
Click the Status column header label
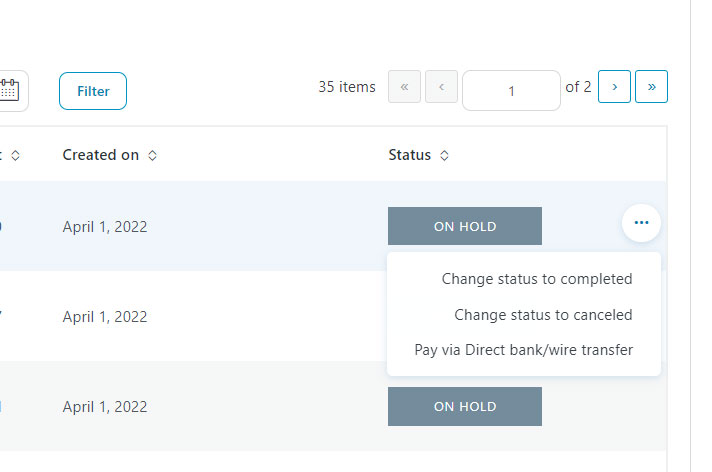[410, 155]
